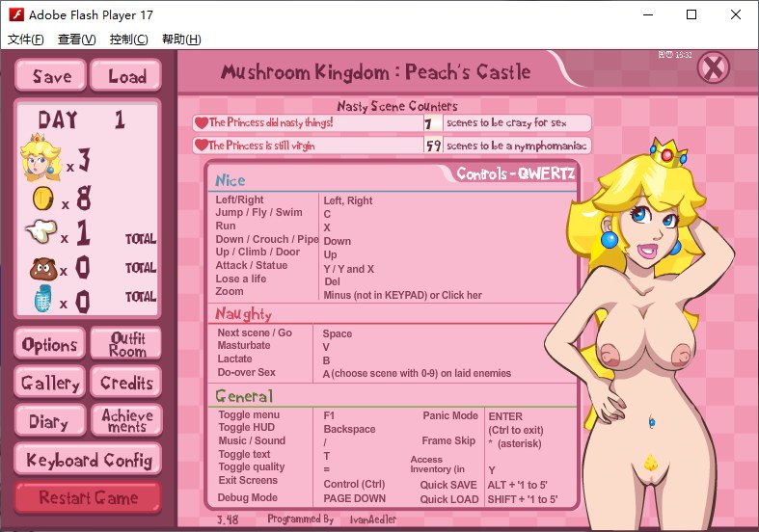Open the 查看(V) menu

pos(76,40)
